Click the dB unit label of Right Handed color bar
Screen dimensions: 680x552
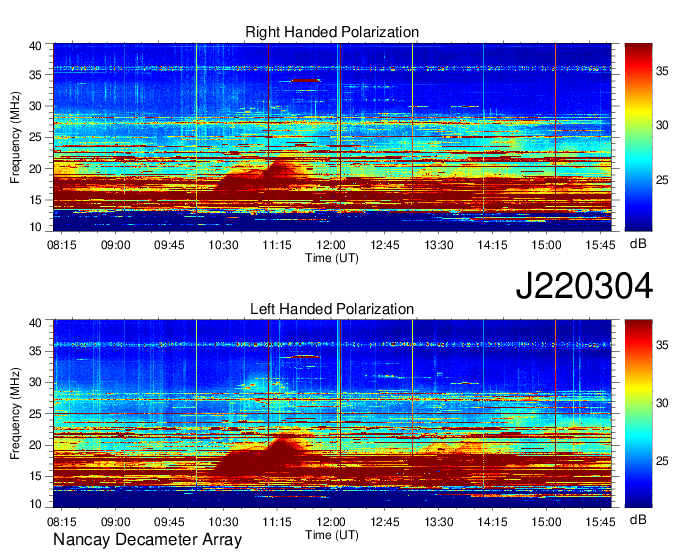638,244
